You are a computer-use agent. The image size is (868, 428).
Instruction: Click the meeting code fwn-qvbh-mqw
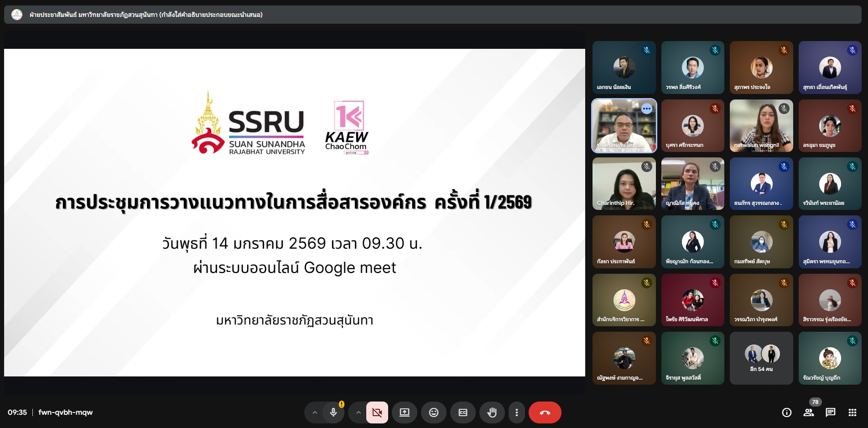tap(66, 412)
